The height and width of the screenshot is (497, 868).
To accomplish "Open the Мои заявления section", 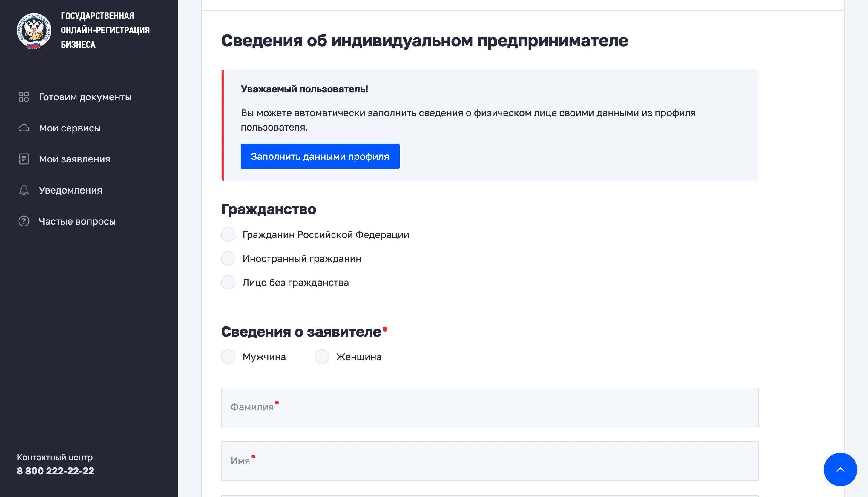I will click(74, 159).
